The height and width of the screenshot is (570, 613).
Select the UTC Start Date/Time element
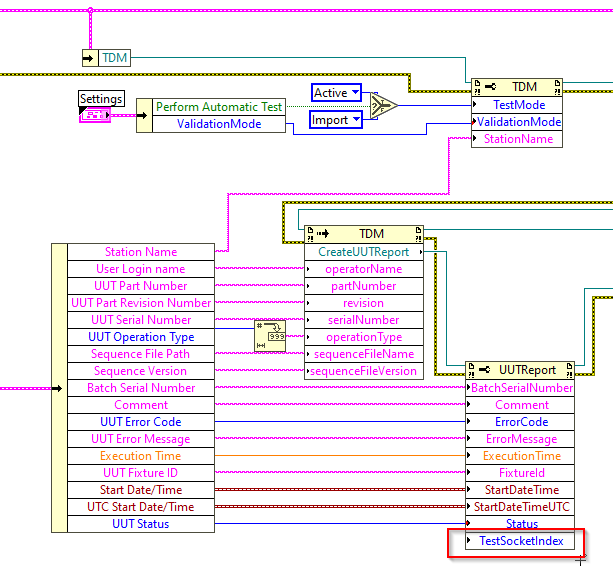141,507
